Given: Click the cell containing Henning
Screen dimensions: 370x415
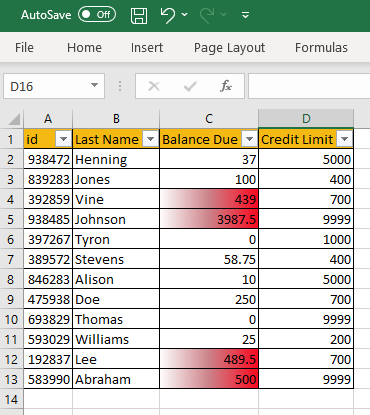Looking at the screenshot, I should (x=116, y=159).
